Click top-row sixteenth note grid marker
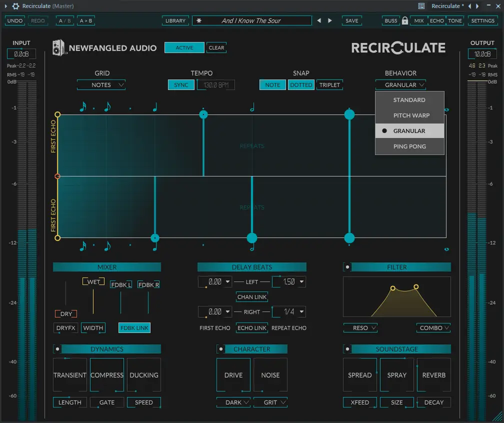504x423 pixels. [83, 106]
